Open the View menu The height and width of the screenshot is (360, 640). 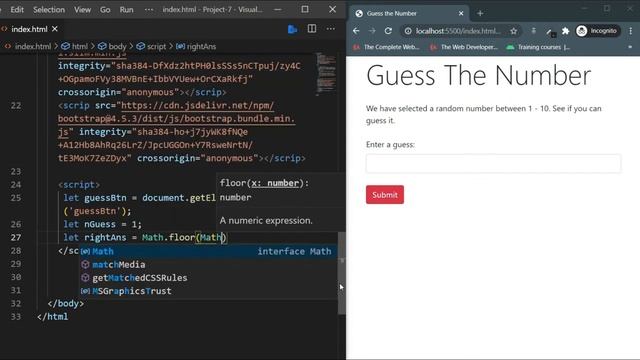coord(82,9)
